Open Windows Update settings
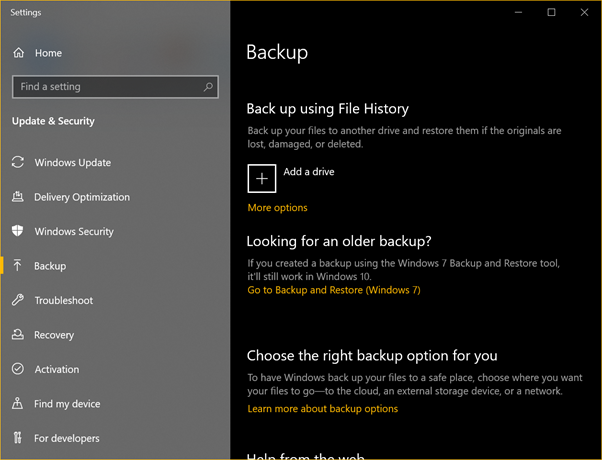Image resolution: width=602 pixels, height=460 pixels. (x=73, y=162)
